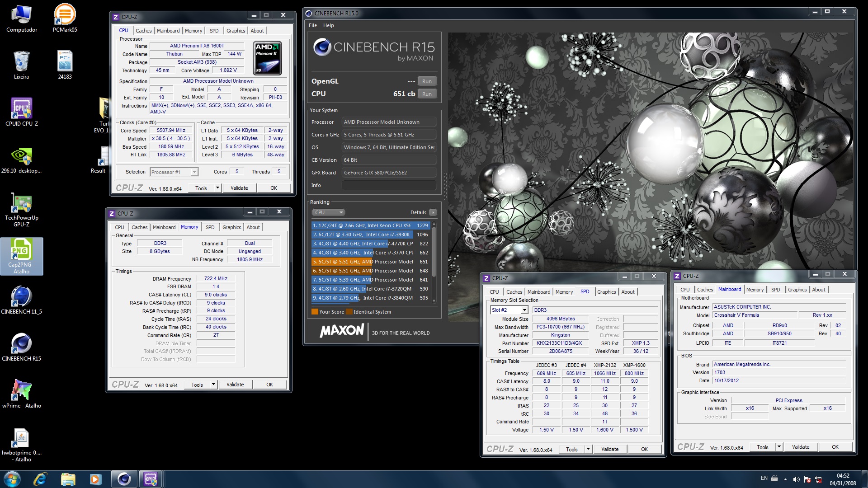
Task: Select the ranking row for Intel Core i7-3930K score 1096
Action: (370, 235)
